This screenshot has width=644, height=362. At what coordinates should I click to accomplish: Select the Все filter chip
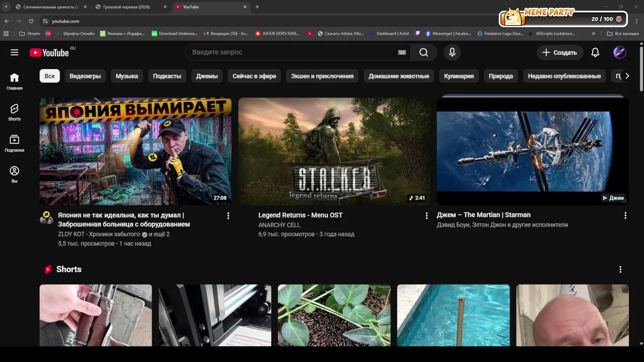point(50,76)
